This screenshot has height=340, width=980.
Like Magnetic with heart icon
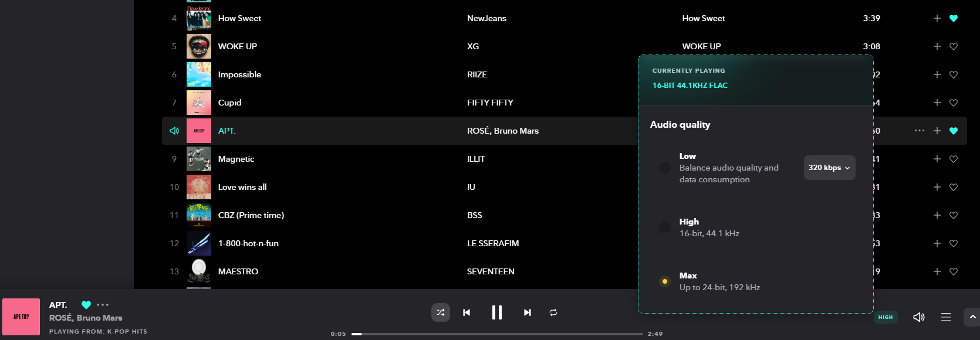(954, 159)
